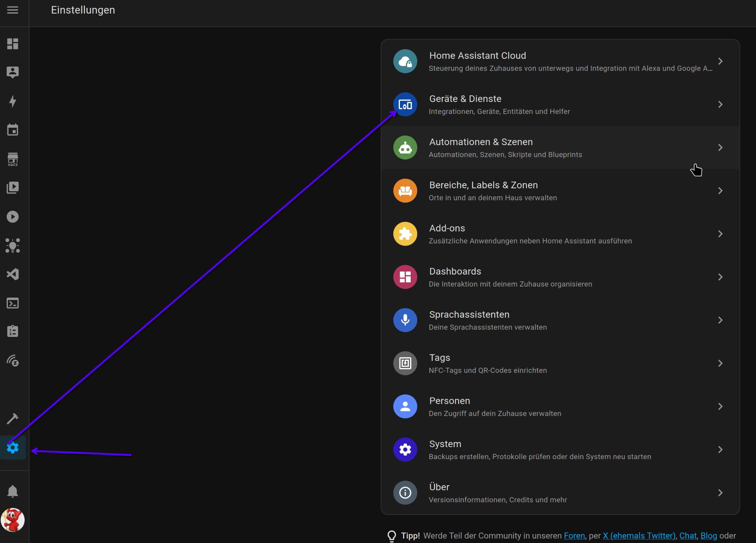Open the Terminal sidebar icon
The width and height of the screenshot is (756, 543).
[x=13, y=303]
